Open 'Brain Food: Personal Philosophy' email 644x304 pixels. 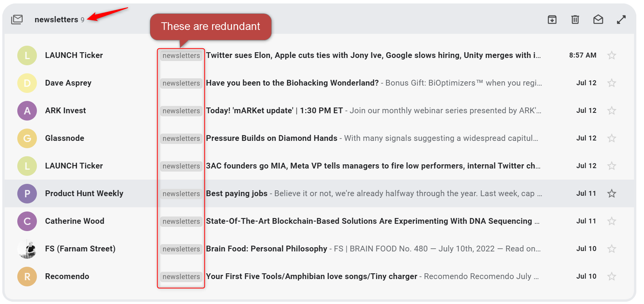pyautogui.click(x=267, y=249)
